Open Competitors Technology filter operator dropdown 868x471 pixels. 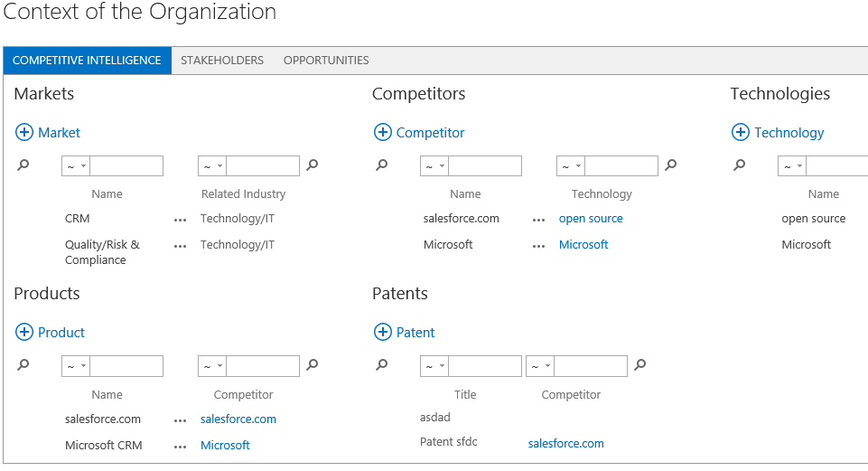(571, 165)
